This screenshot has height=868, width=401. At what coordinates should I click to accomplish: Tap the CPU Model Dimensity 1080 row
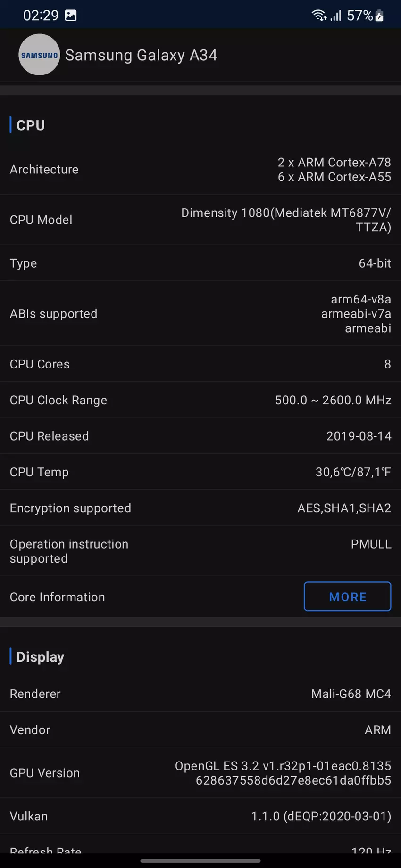200,220
